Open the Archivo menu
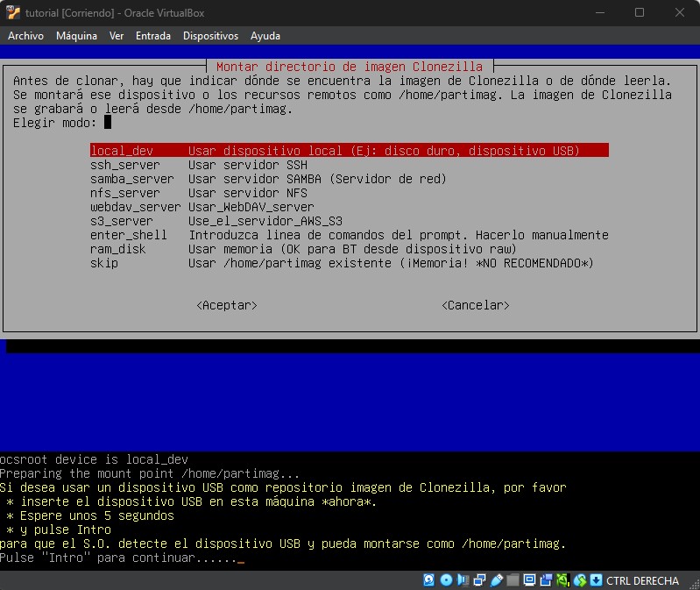This screenshot has height=590, width=700. tap(26, 36)
